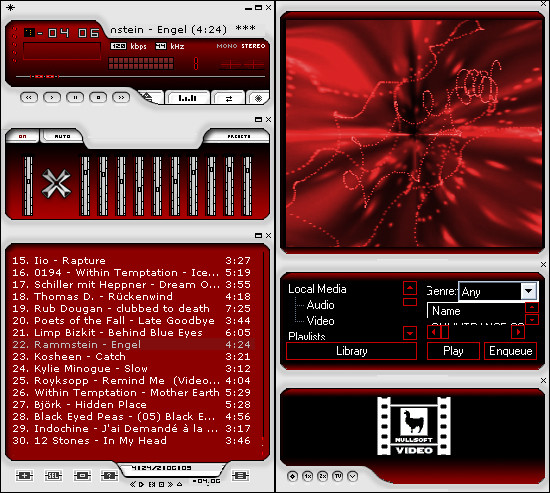Select 12 Stones - In My Head
The image size is (550, 493).
click(x=132, y=440)
